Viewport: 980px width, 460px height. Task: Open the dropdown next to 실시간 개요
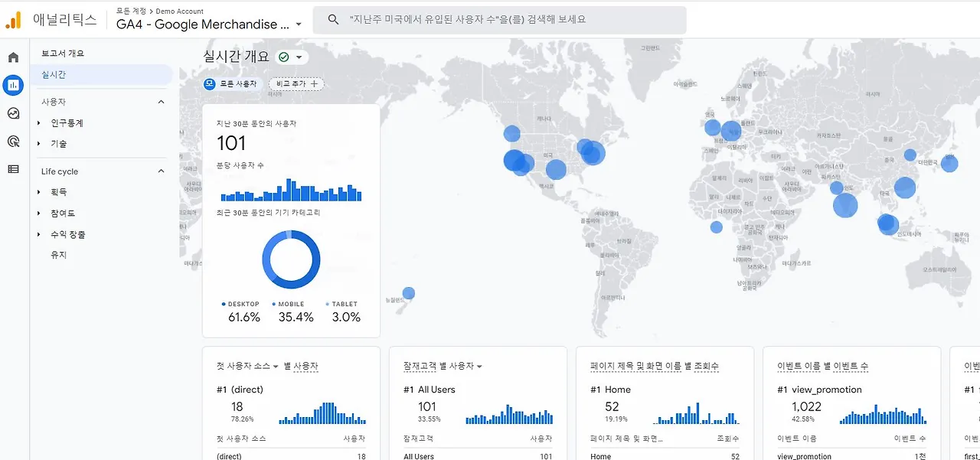click(x=300, y=57)
